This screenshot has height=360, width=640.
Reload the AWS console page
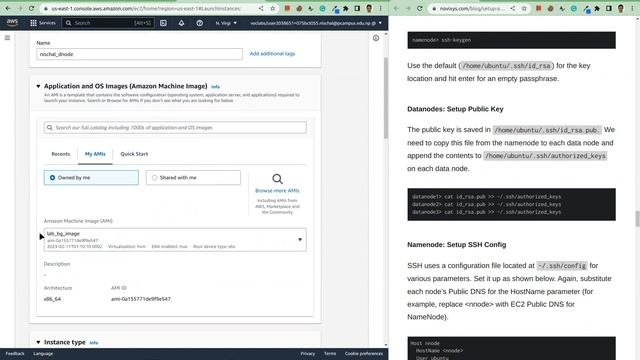pyautogui.click(x=31, y=8)
